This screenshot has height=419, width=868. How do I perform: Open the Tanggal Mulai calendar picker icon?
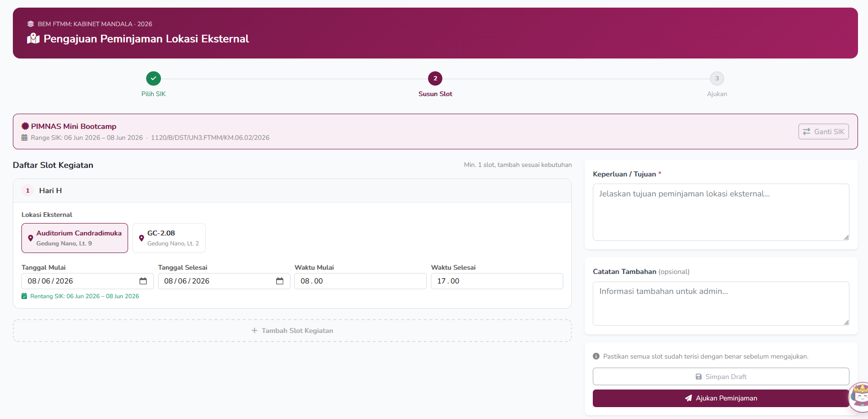coord(143,281)
